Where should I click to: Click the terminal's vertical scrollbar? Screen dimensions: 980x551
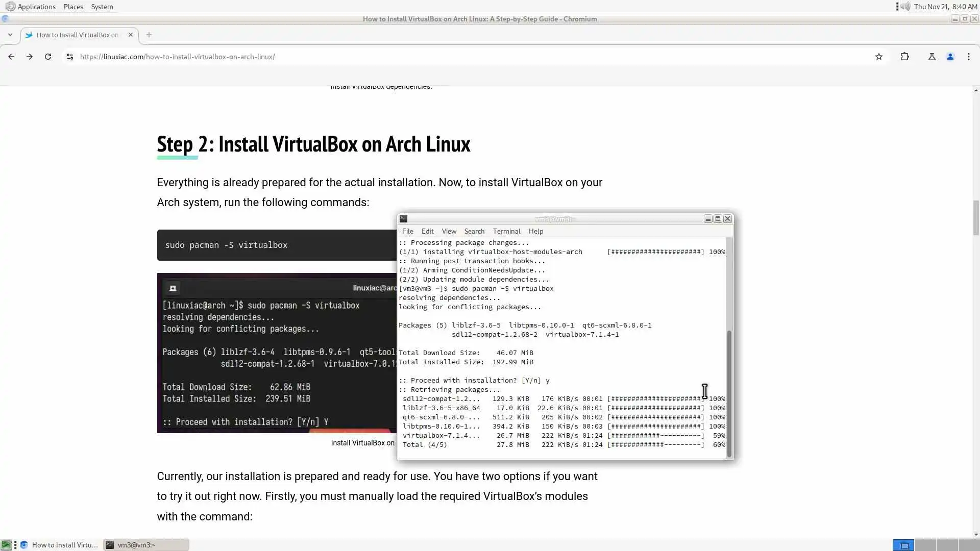click(x=729, y=393)
